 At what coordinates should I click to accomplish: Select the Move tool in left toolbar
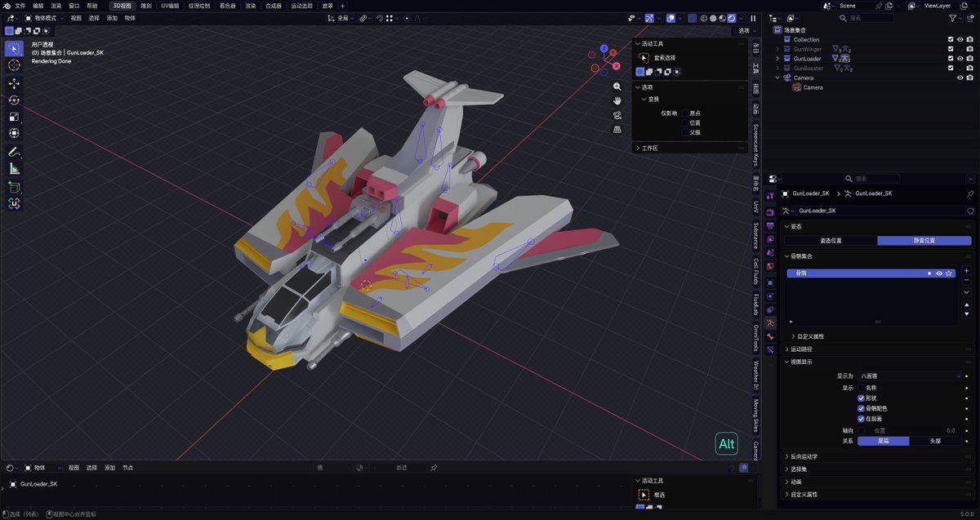[x=14, y=83]
